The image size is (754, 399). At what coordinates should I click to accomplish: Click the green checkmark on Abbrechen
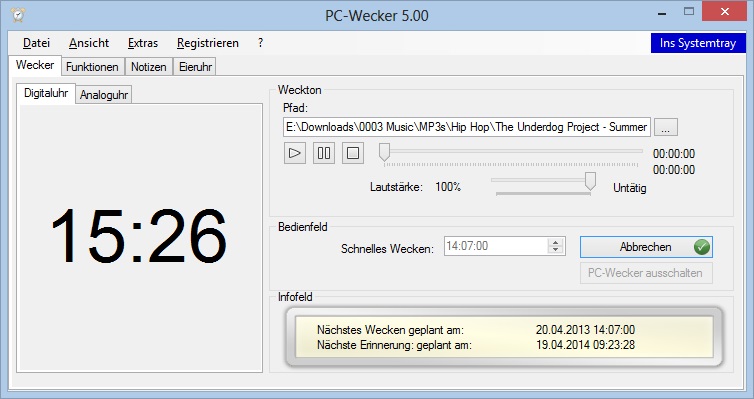702,247
